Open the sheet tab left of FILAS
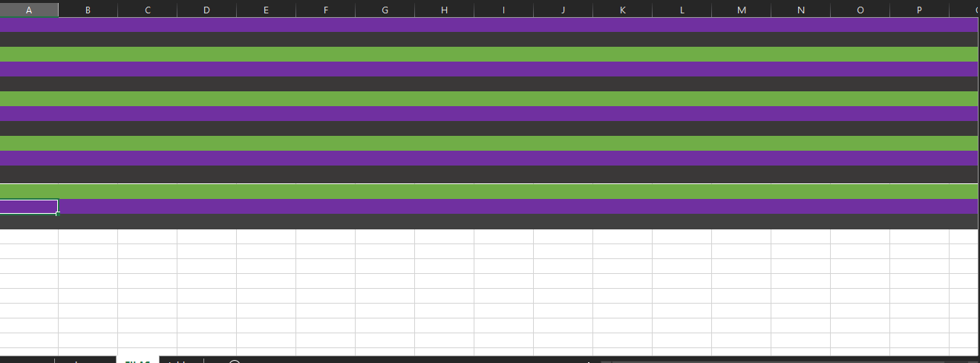 (x=85, y=361)
